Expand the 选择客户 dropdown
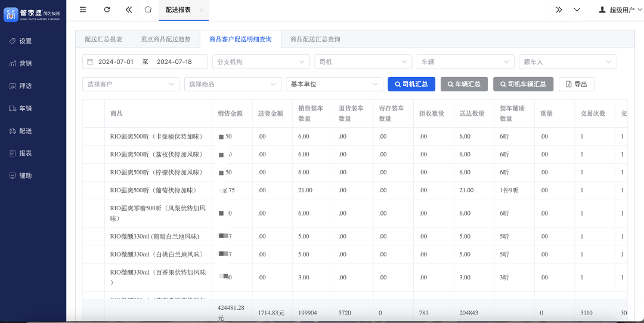The height and width of the screenshot is (323, 644). [x=131, y=84]
